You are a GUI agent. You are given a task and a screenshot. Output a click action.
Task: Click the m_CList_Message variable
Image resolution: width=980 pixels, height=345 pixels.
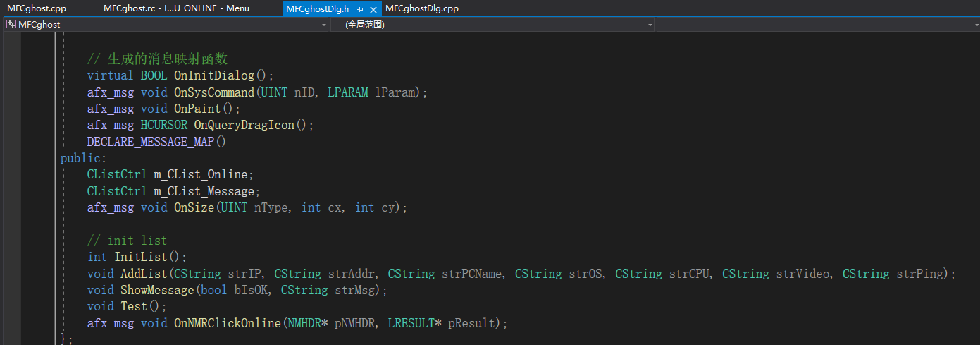204,191
